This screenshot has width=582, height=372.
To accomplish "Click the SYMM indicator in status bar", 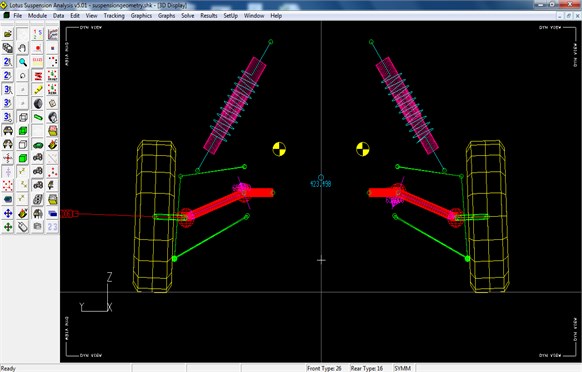I will [x=402, y=368].
